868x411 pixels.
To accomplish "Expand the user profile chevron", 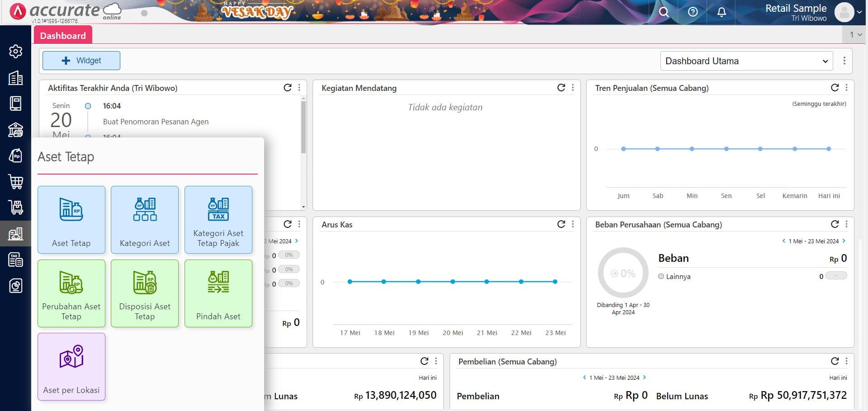I will tap(859, 12).
